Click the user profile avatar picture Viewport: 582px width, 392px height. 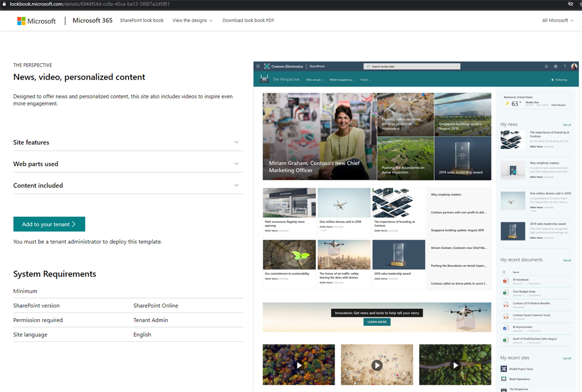pyautogui.click(x=574, y=67)
